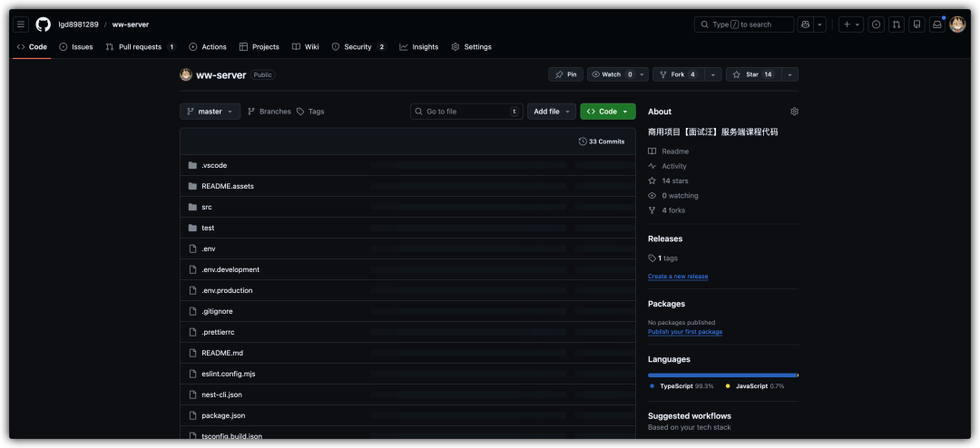
Task: View the 0 watching link
Action: [673, 196]
